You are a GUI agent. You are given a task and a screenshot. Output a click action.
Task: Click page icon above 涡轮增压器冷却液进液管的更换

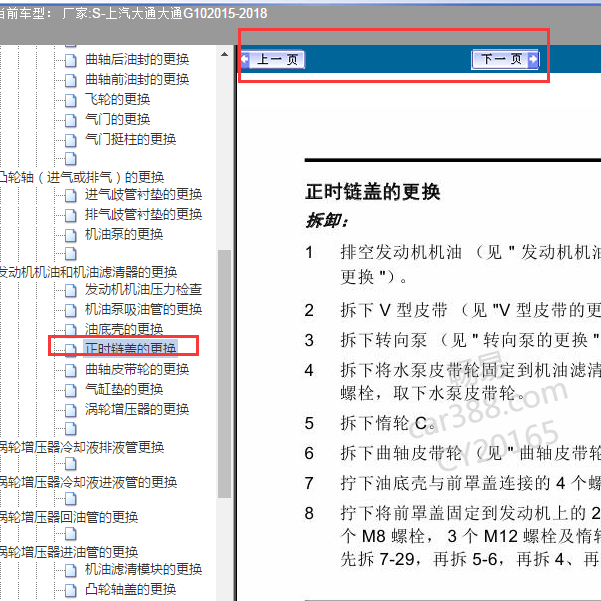click(71, 464)
